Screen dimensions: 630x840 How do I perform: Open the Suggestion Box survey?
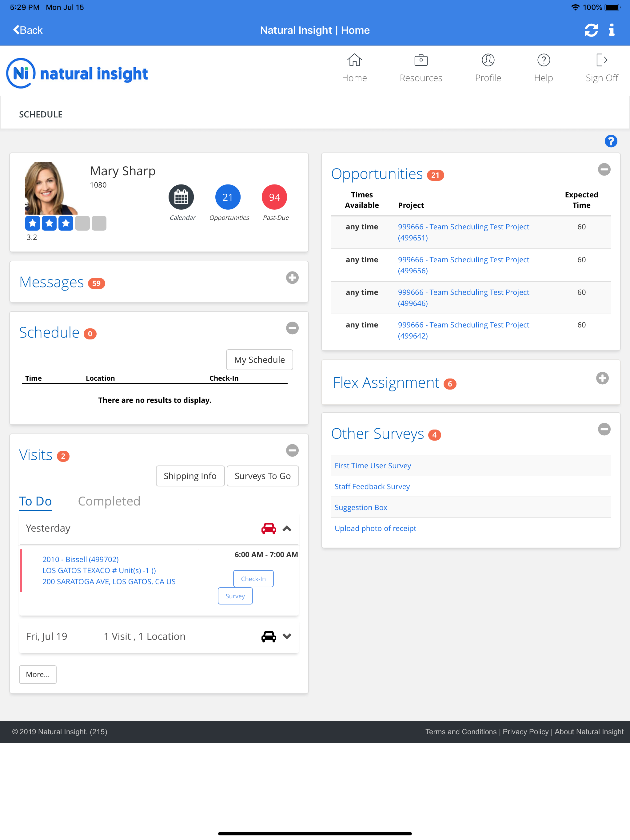click(x=361, y=507)
